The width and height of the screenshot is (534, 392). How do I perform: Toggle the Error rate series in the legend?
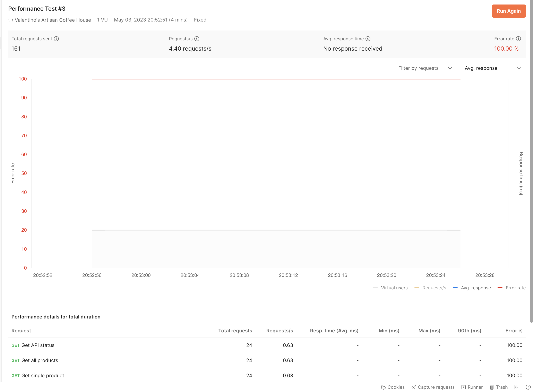(516, 288)
